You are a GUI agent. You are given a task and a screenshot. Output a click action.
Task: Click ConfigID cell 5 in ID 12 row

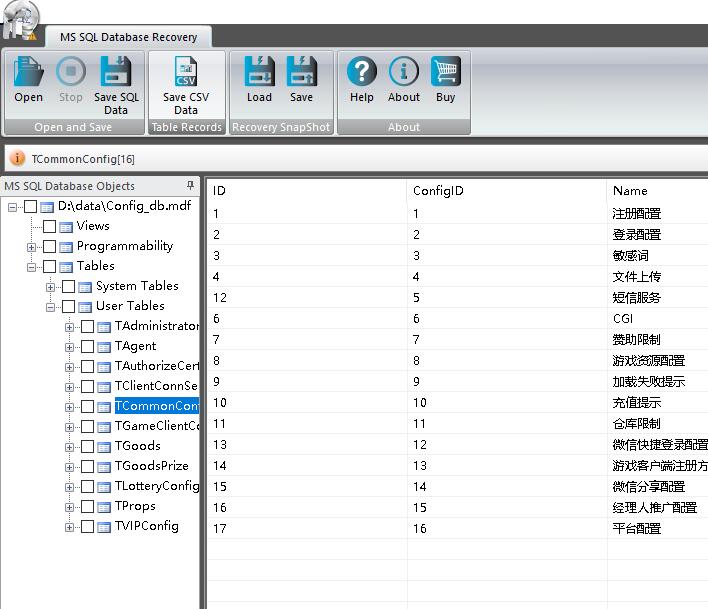507,298
